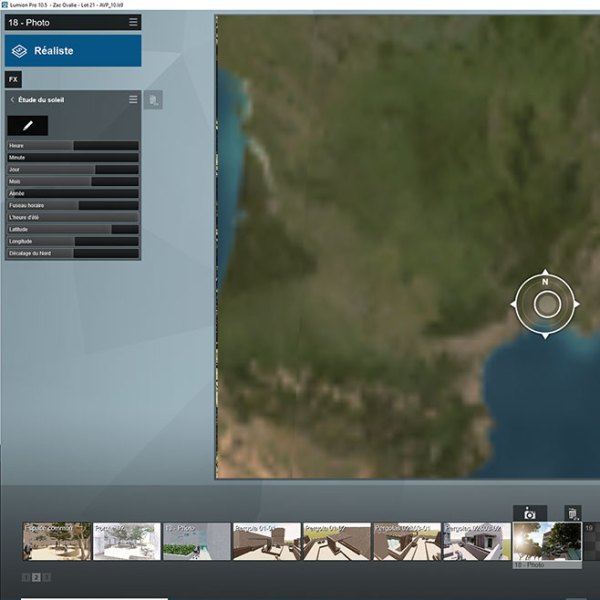Select the Réaliste style button

click(x=73, y=51)
